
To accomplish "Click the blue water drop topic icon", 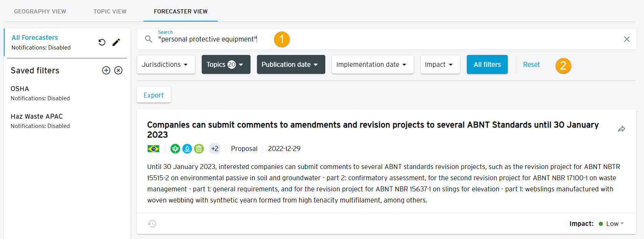I will [187, 149].
